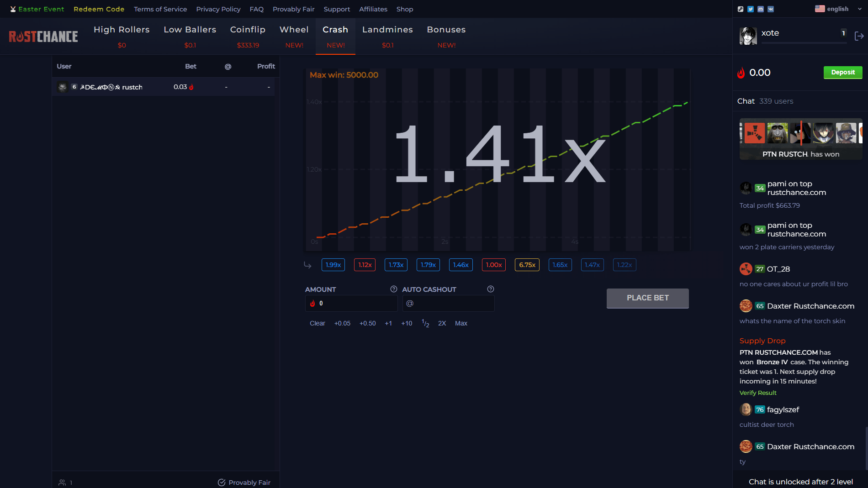Open the Landmines game tab
The image size is (868, 488).
point(387,29)
